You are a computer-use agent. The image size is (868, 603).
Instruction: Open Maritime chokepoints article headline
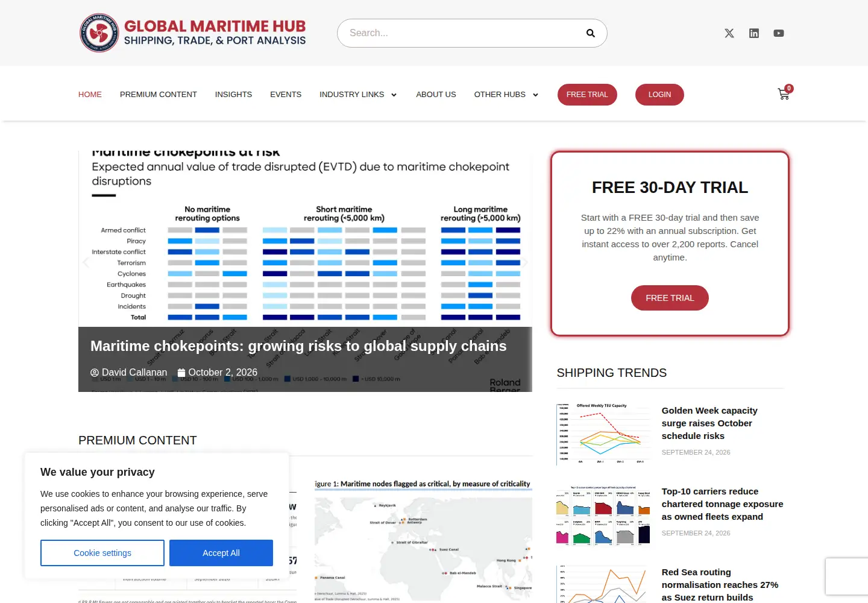(298, 346)
